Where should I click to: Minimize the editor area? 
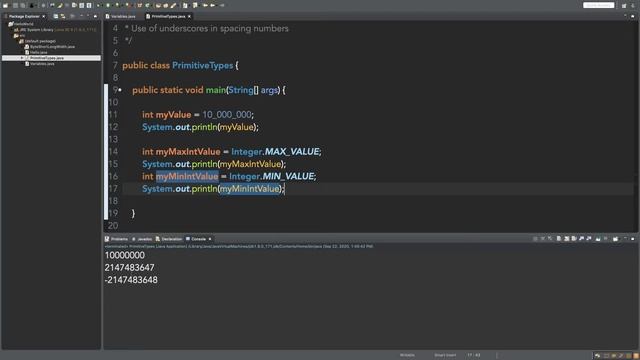click(x=625, y=16)
